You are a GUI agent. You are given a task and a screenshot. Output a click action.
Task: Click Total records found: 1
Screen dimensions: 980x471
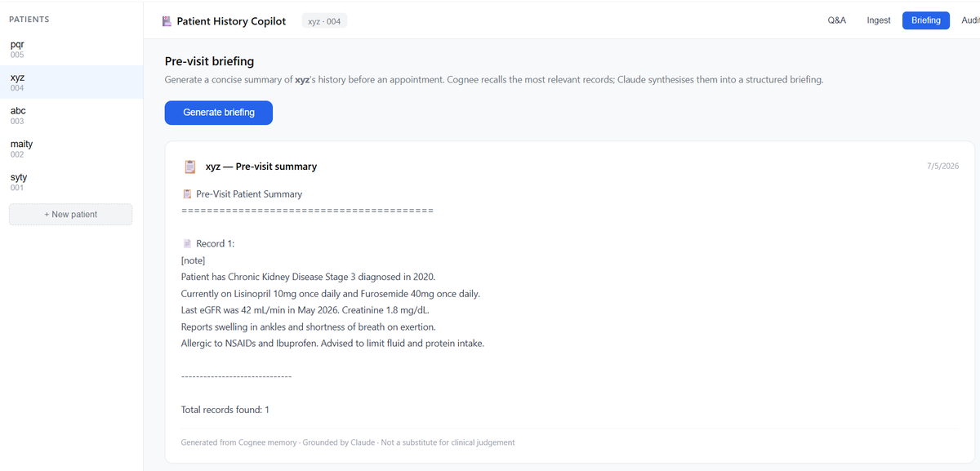[225, 410]
